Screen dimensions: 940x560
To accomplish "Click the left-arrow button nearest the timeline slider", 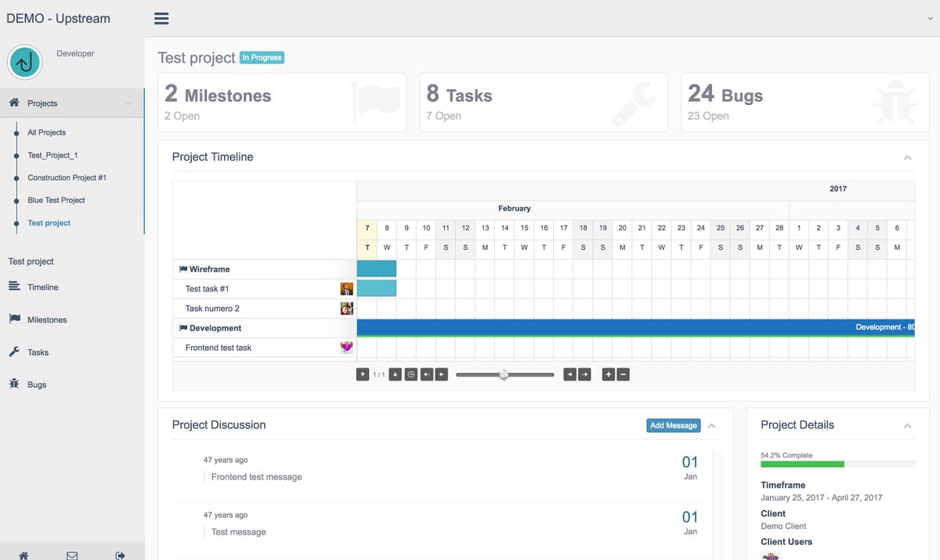I will 442,374.
